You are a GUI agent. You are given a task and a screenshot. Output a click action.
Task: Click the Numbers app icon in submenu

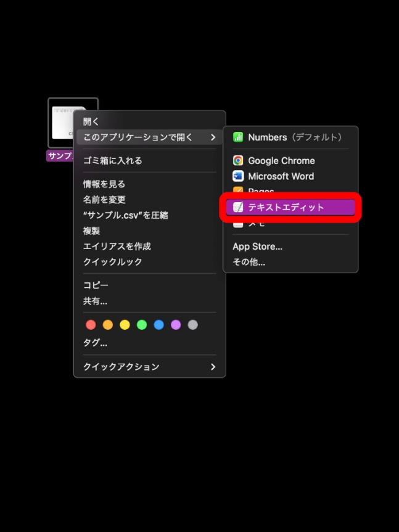tap(238, 137)
